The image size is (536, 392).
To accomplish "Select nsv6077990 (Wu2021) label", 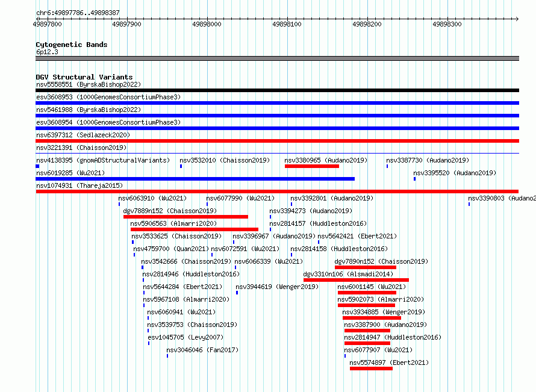I will tap(240, 198).
